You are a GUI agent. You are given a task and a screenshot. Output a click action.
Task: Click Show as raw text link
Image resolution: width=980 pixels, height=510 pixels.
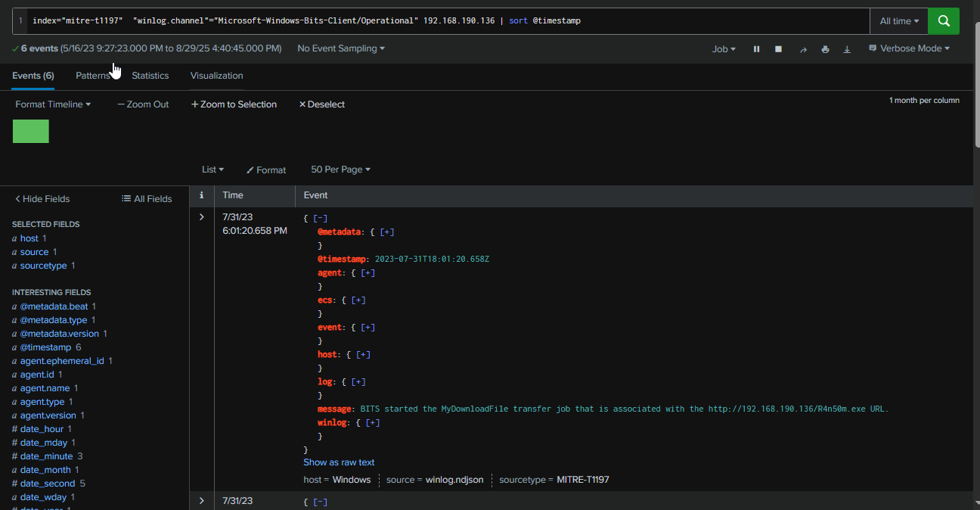339,462
